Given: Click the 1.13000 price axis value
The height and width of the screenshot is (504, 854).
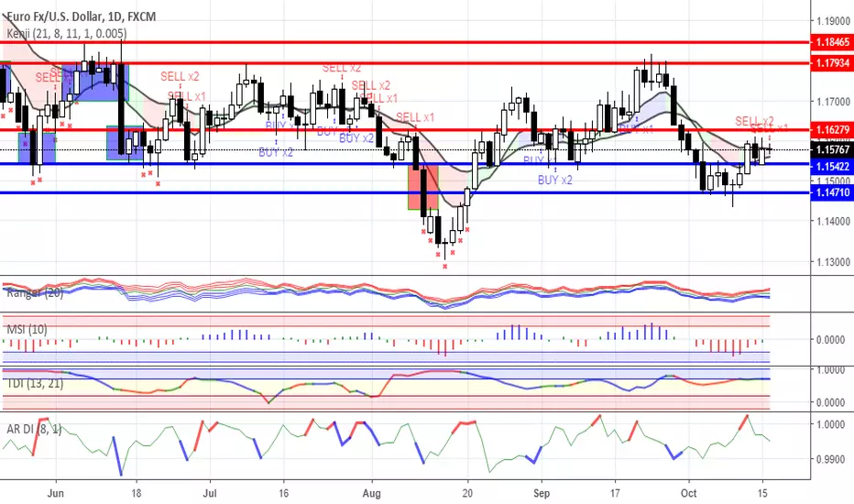Looking at the screenshot, I should [833, 262].
